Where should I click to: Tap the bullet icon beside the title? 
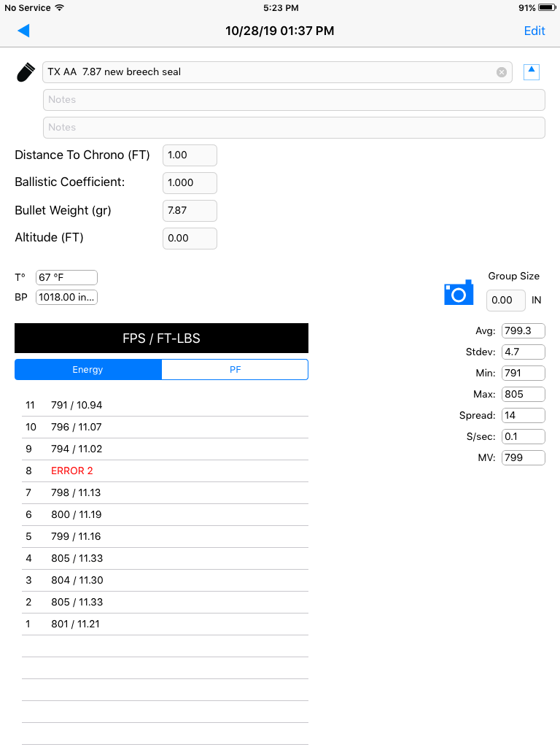(x=26, y=72)
